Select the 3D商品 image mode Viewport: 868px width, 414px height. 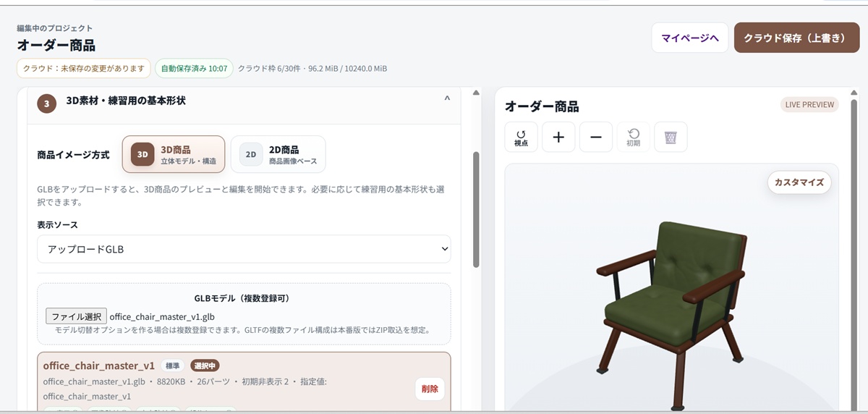[x=174, y=154]
